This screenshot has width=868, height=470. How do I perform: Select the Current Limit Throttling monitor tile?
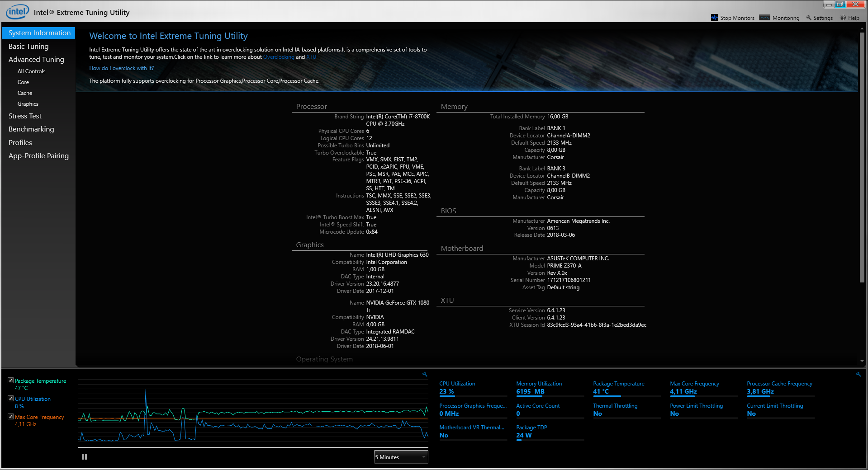coord(781,410)
